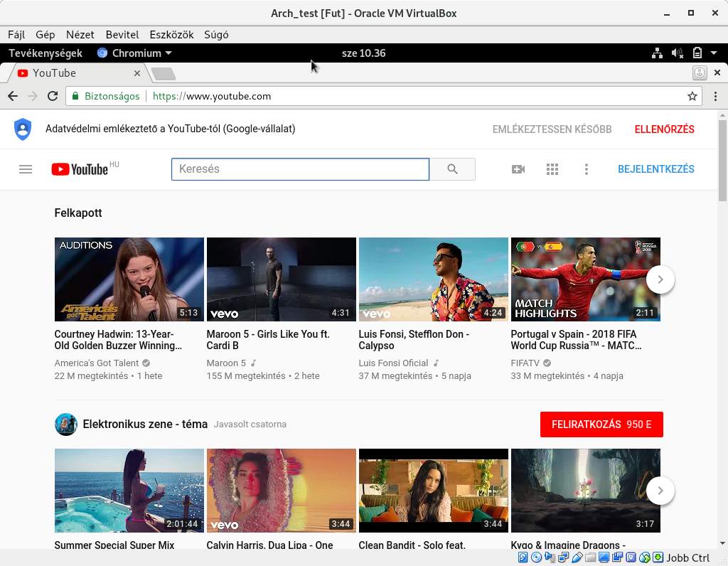Show next Elektronikus zene videos arrow
The height and width of the screenshot is (566, 728).
point(660,491)
